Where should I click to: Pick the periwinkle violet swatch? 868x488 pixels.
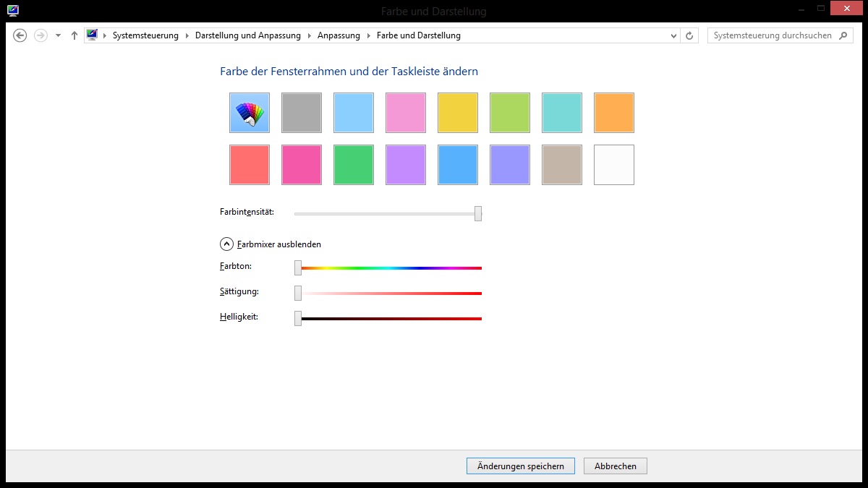coord(510,165)
